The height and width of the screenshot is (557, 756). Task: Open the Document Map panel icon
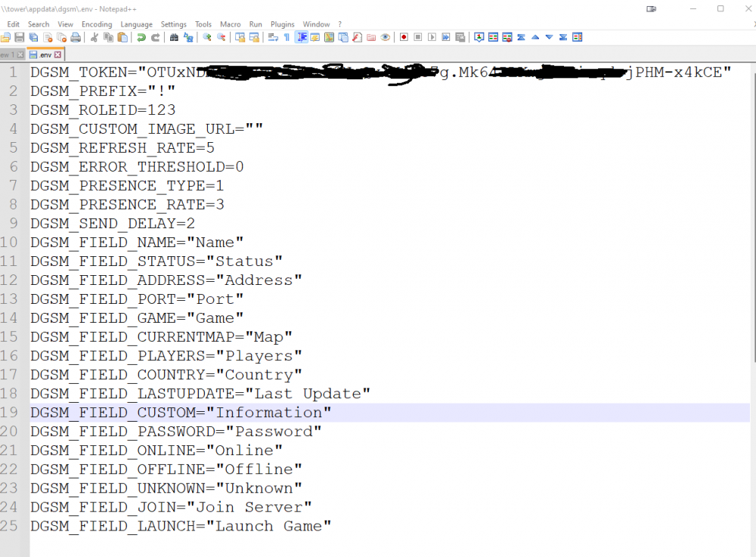tap(330, 38)
